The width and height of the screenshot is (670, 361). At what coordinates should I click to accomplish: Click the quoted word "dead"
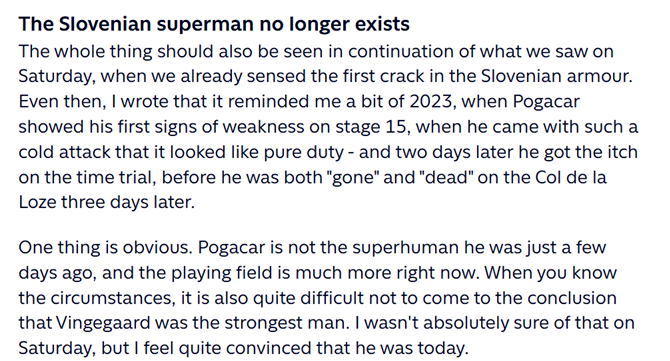click(444, 177)
